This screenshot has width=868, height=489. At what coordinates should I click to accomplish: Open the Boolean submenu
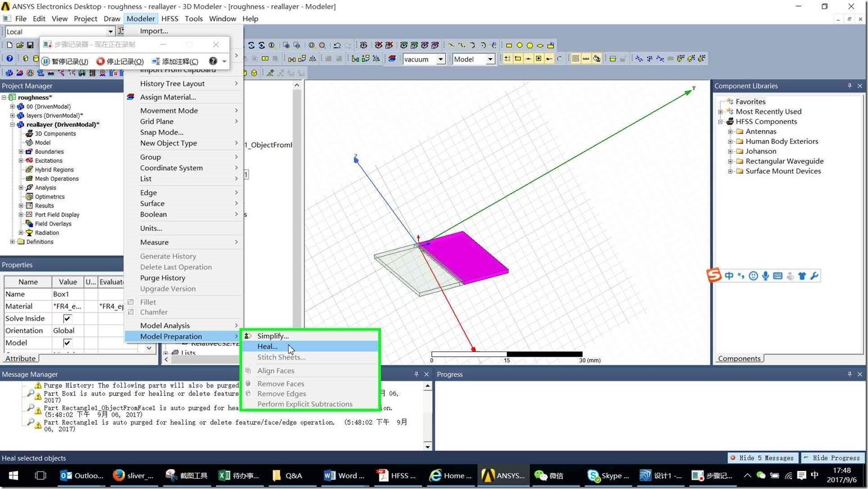pos(184,214)
